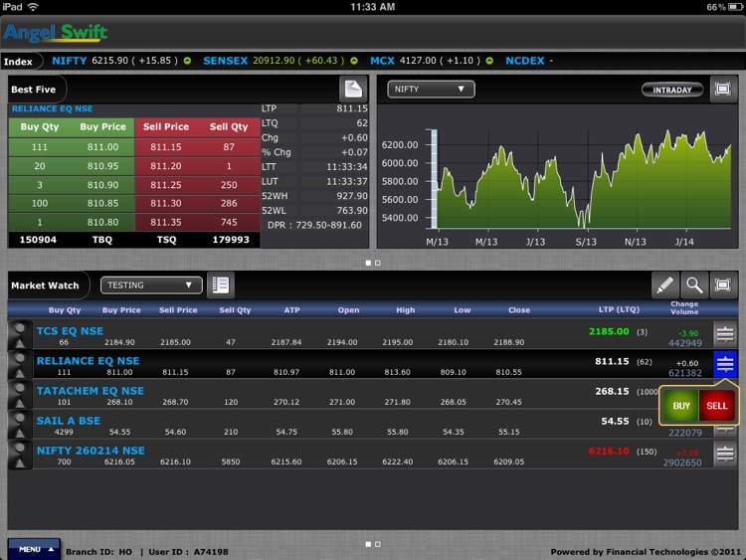Open the TCS EQ NSE scrip
This screenshot has height=560, width=746.
[x=70, y=330]
